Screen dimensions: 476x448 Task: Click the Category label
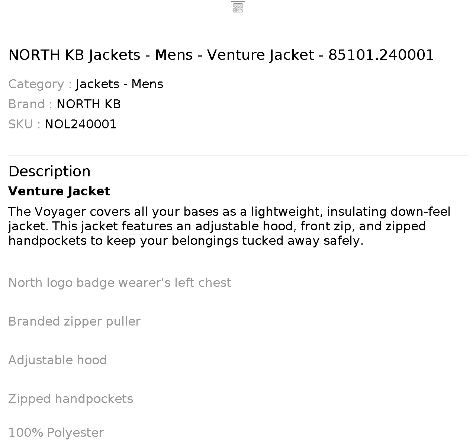click(40, 84)
